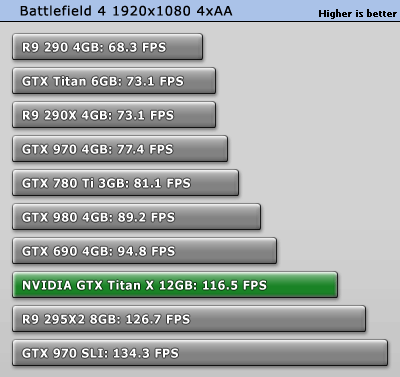Select the green Titan X 12GB bar
Image resolution: width=400 pixels, height=377 pixels.
tap(175, 285)
